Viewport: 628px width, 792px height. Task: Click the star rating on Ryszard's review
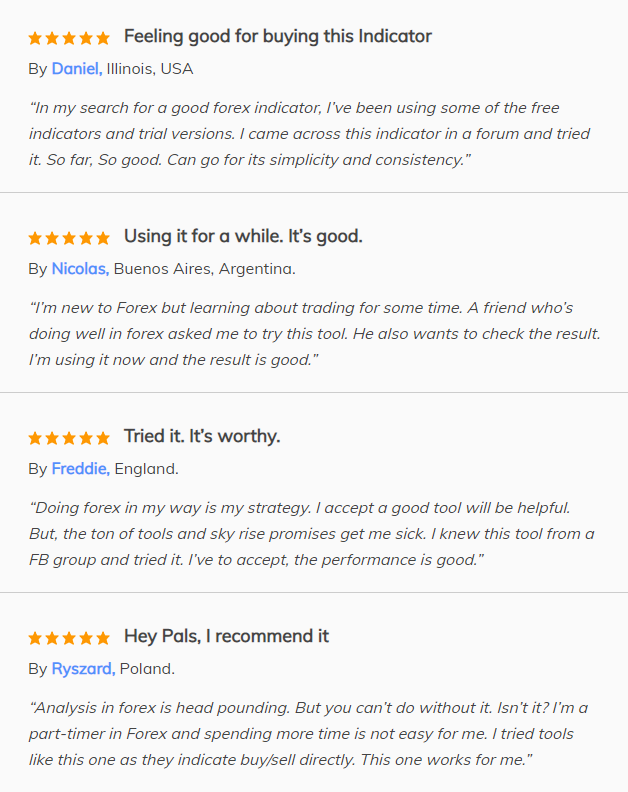click(69, 638)
